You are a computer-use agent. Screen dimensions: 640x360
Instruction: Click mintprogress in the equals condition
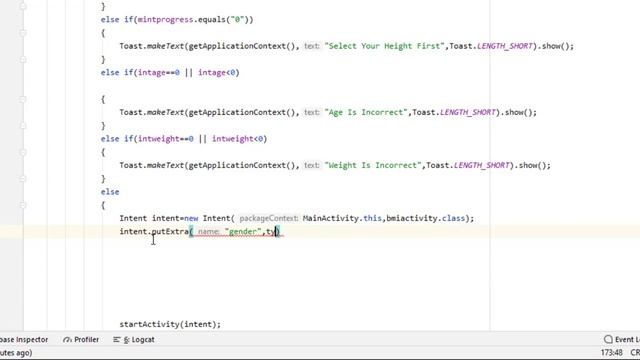[x=166, y=20]
